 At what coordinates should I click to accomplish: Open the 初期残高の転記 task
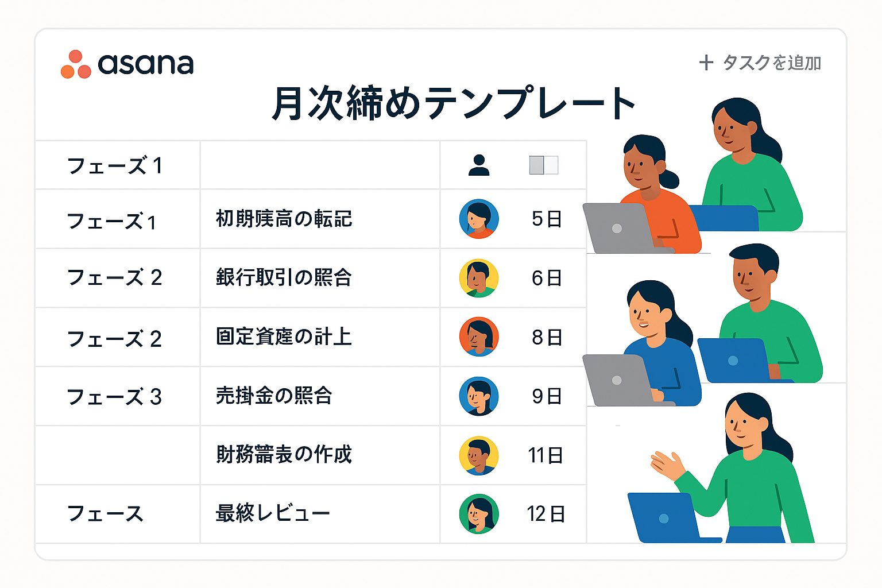[x=284, y=219]
